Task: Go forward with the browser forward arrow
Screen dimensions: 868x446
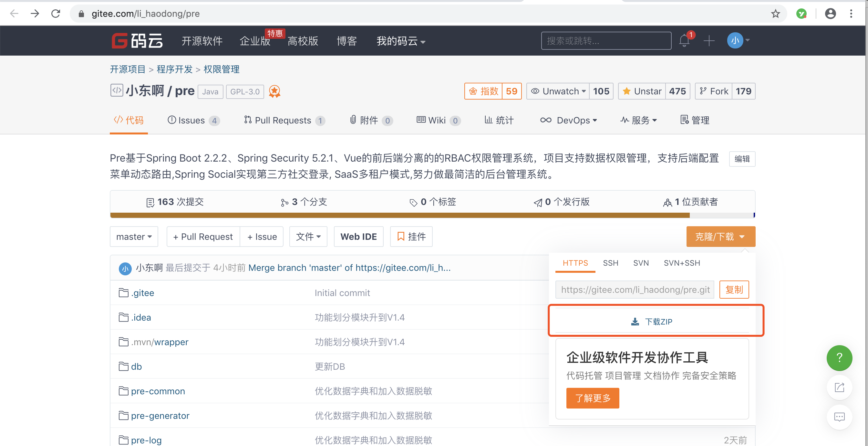Action: coord(35,14)
